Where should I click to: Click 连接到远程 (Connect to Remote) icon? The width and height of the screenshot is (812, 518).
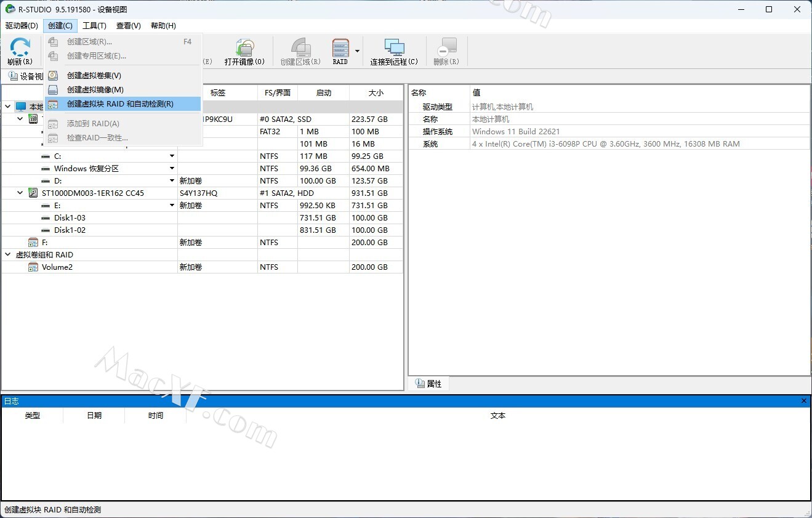coord(394,52)
